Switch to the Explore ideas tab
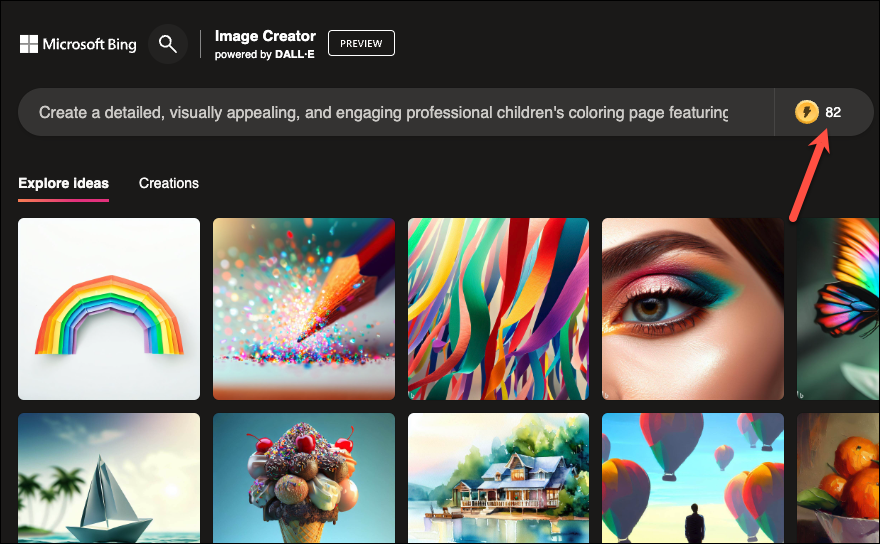The width and height of the screenshot is (880, 544). pyautogui.click(x=63, y=184)
